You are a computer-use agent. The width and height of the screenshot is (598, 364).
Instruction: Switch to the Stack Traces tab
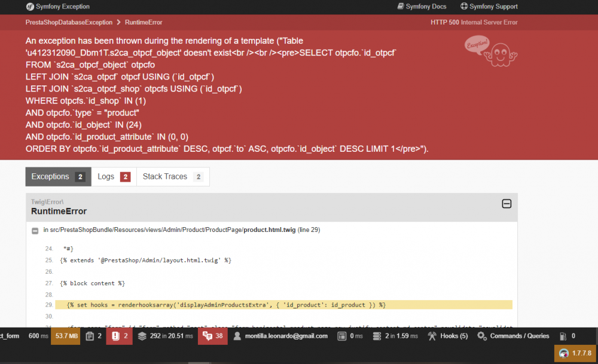pos(173,176)
